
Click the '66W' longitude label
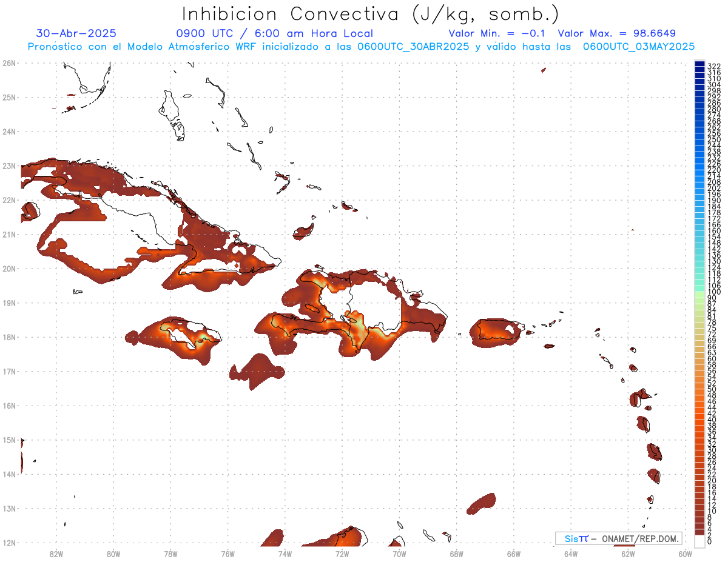pyautogui.click(x=514, y=554)
